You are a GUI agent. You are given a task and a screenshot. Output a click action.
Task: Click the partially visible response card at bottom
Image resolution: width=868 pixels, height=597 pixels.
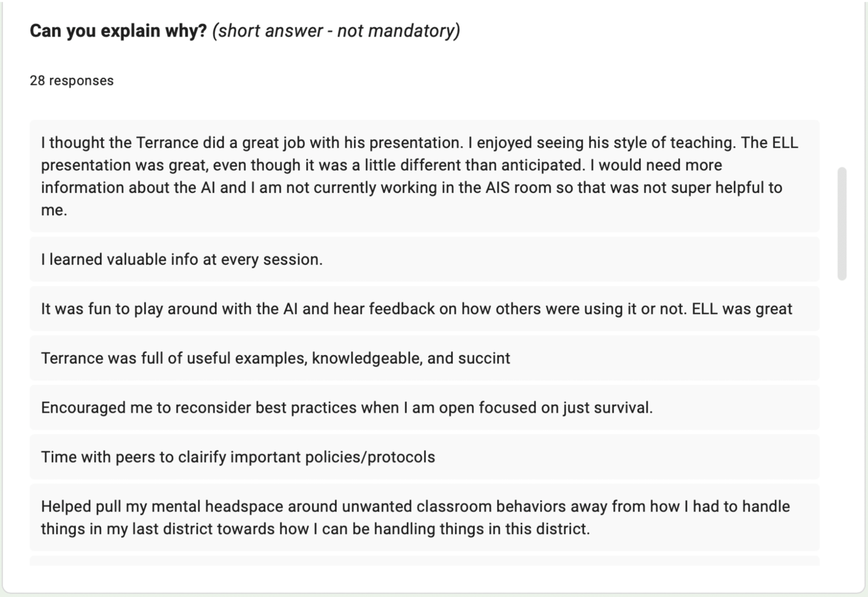coord(424,561)
